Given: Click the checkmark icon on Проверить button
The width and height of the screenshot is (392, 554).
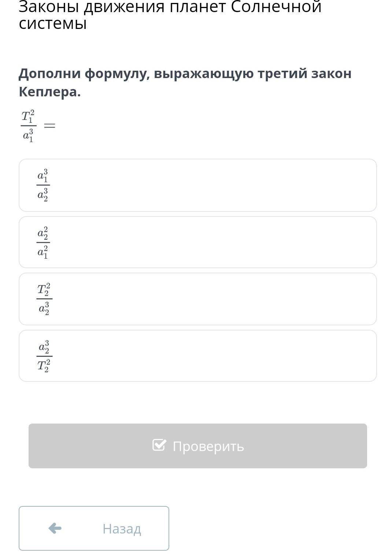Looking at the screenshot, I should tap(159, 445).
